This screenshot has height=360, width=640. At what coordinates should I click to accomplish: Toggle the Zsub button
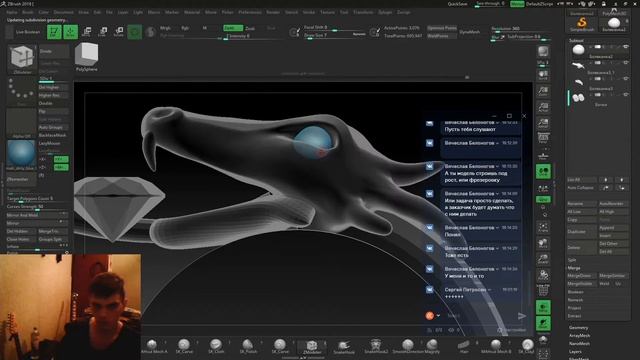point(250,28)
